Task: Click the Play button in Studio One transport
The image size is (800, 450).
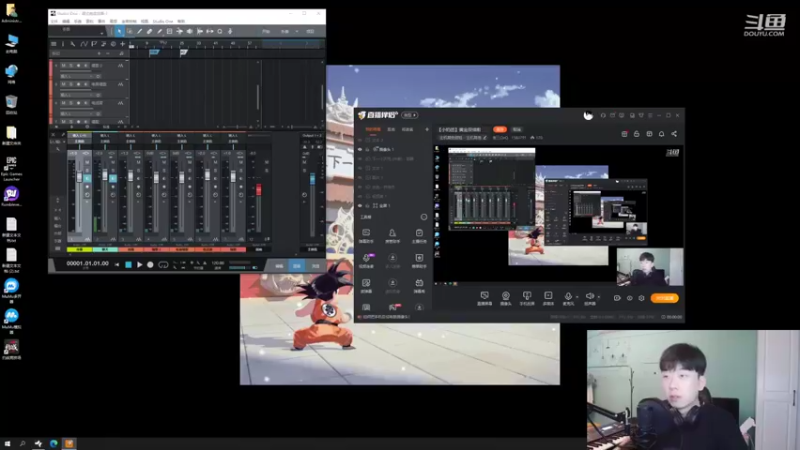Action: point(139,265)
